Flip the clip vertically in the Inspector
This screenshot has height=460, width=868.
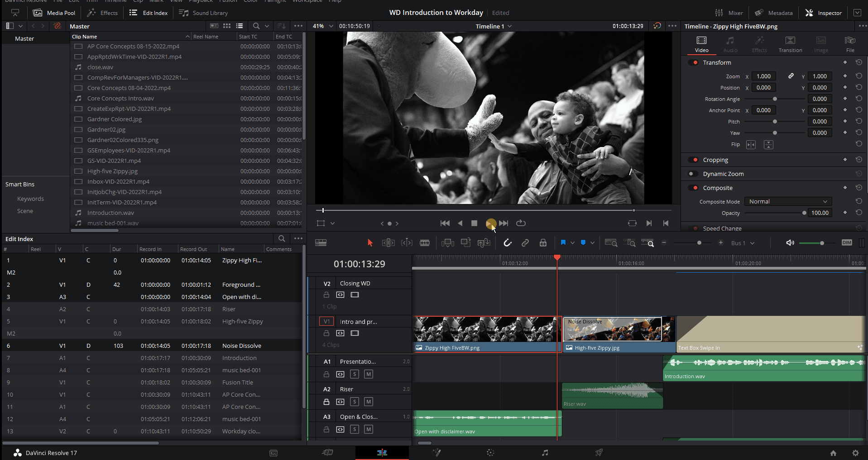pyautogui.click(x=768, y=145)
